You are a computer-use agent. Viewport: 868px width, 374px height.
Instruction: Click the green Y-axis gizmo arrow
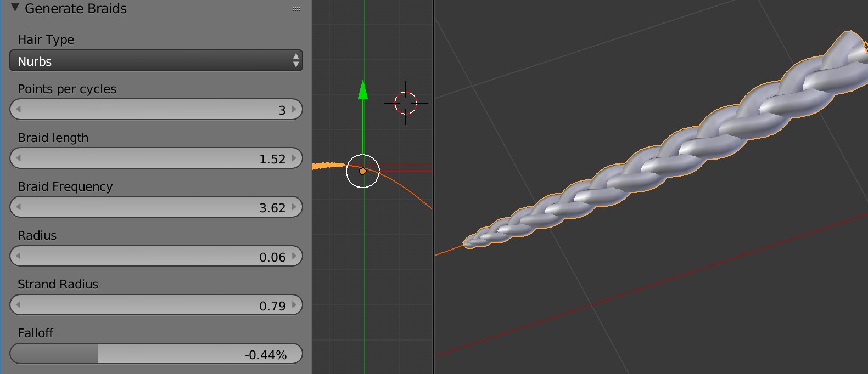point(363,90)
